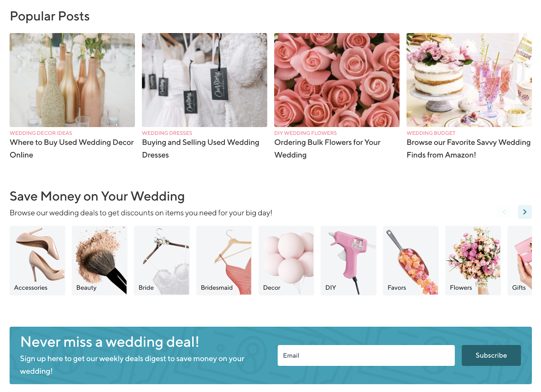Open the Accessories deals category
Viewport: 541px width, 392px height.
38,261
